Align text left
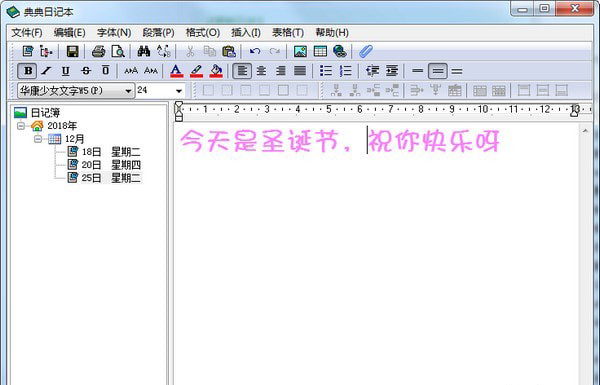 [242, 71]
